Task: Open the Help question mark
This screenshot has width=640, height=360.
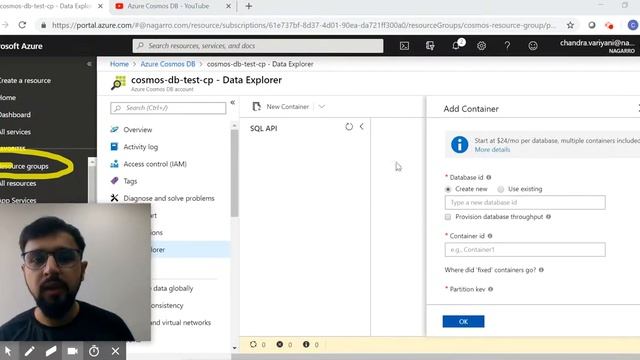Action: (507, 46)
